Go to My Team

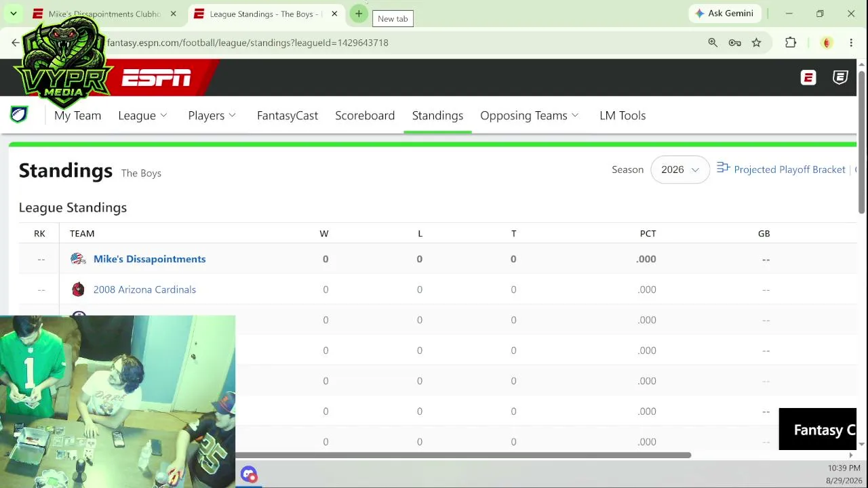pyautogui.click(x=77, y=115)
